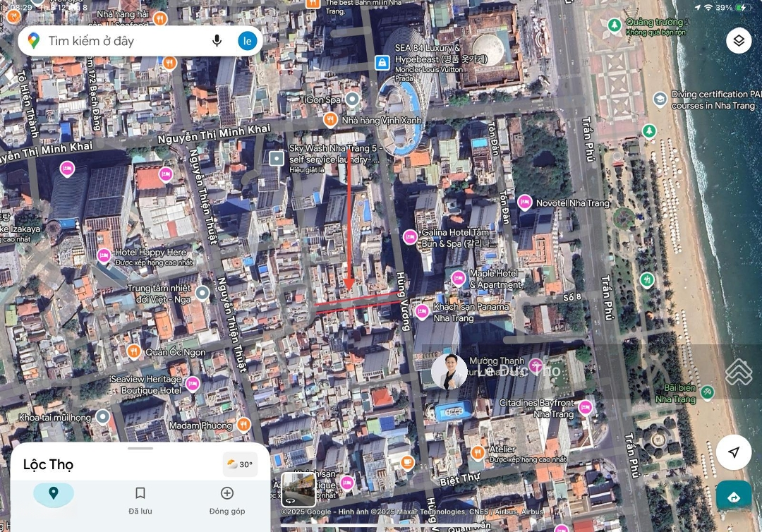Select SEA 84 Luxury shopping pin
This screenshot has height=532, width=762.
(x=382, y=63)
